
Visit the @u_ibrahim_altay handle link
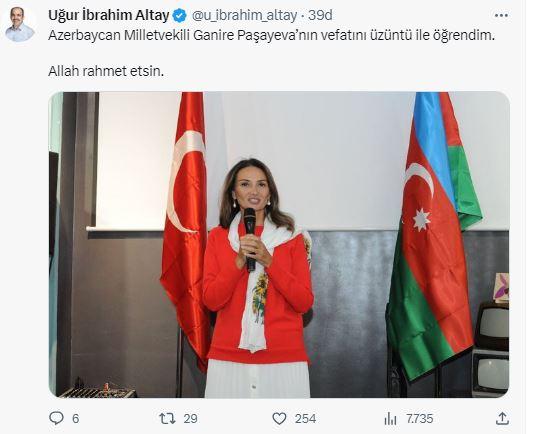click(244, 16)
